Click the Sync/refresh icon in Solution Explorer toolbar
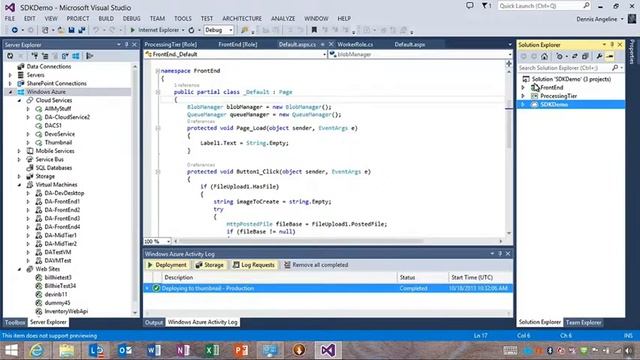The height and width of the screenshot is (360, 640). pos(575,56)
